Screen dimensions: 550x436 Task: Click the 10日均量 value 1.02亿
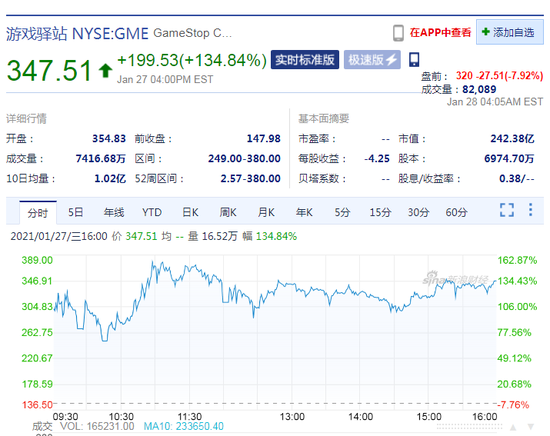(x=110, y=179)
